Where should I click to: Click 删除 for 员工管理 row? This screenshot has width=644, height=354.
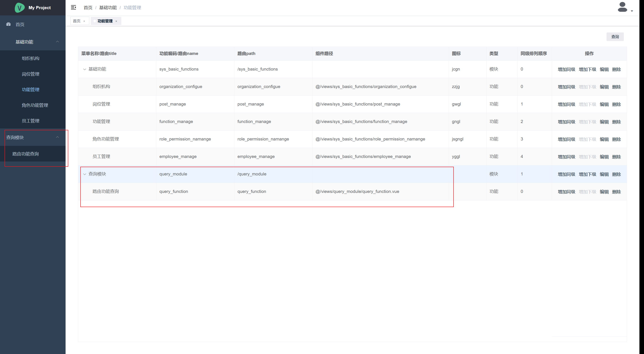point(616,157)
